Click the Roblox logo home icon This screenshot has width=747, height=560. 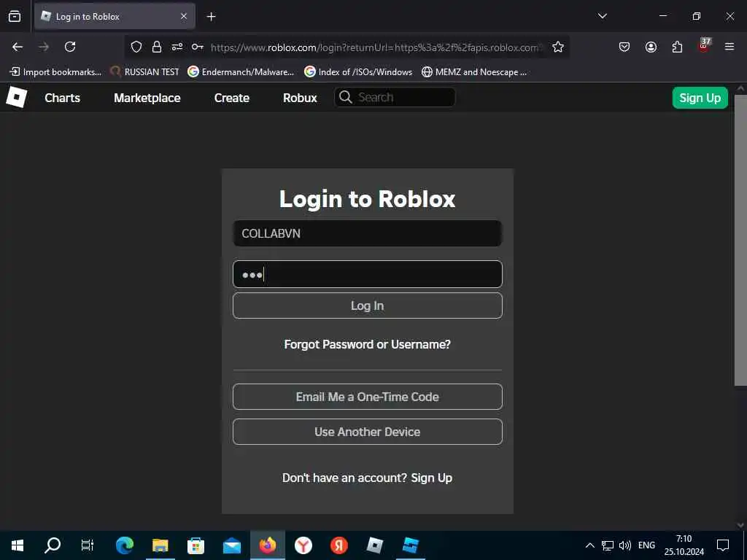click(x=17, y=97)
